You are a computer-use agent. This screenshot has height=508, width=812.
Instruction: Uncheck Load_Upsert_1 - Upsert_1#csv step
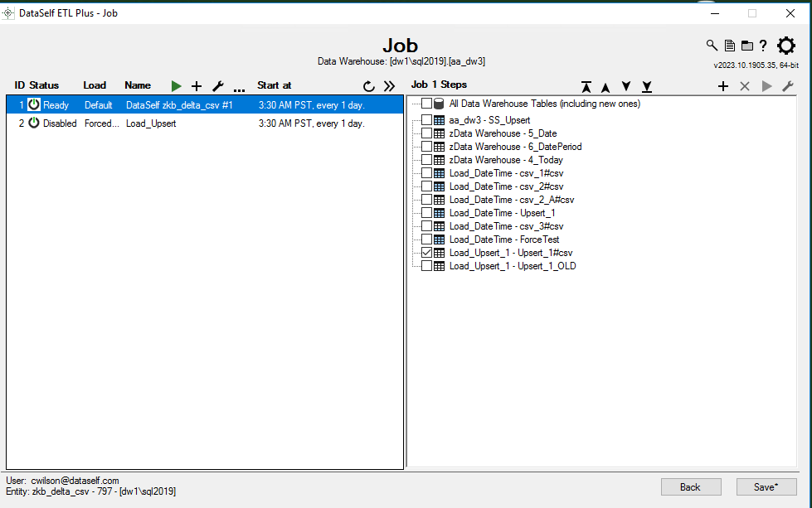(427, 252)
